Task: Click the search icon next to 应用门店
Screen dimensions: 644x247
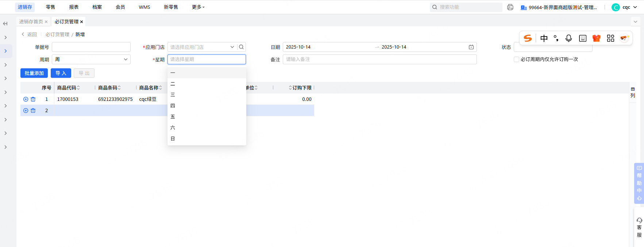Action: click(241, 47)
